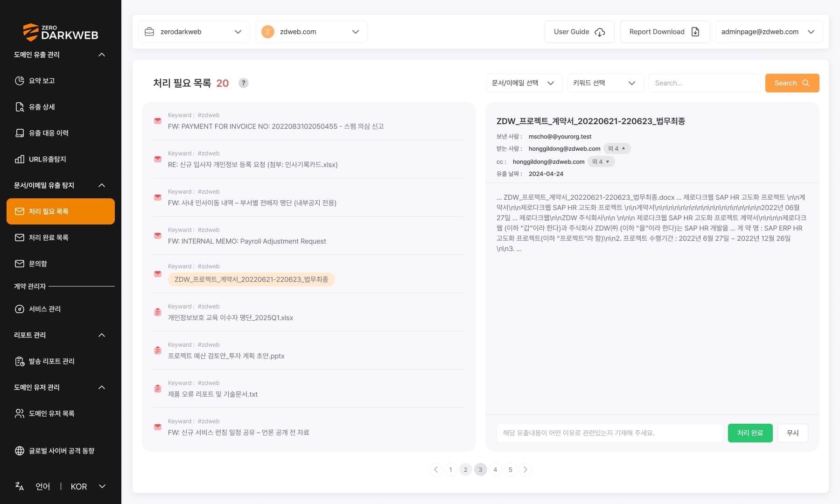This screenshot has height=504, width=840.
Task: Go to the previous page arrow
Action: 435,469
